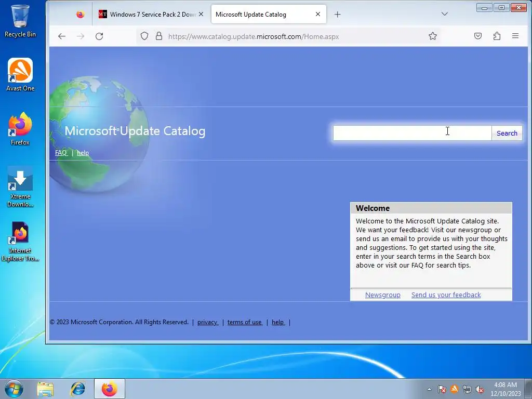The image size is (532, 399).
Task: Bookmark this page with the star
Action: tap(433, 36)
